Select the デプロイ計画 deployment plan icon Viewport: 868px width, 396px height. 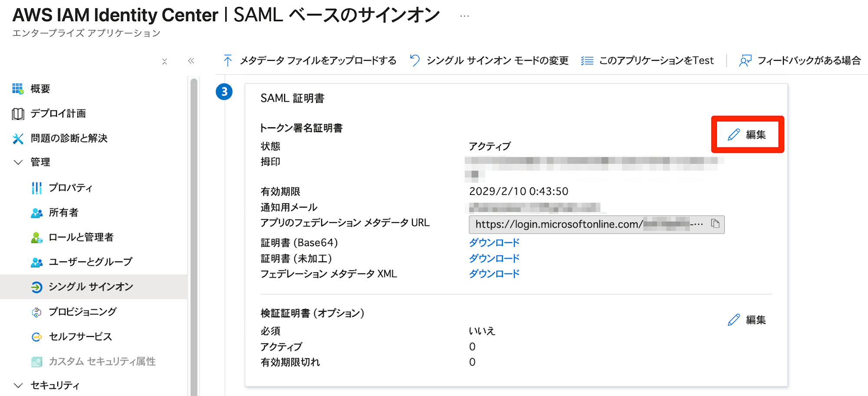click(x=17, y=113)
